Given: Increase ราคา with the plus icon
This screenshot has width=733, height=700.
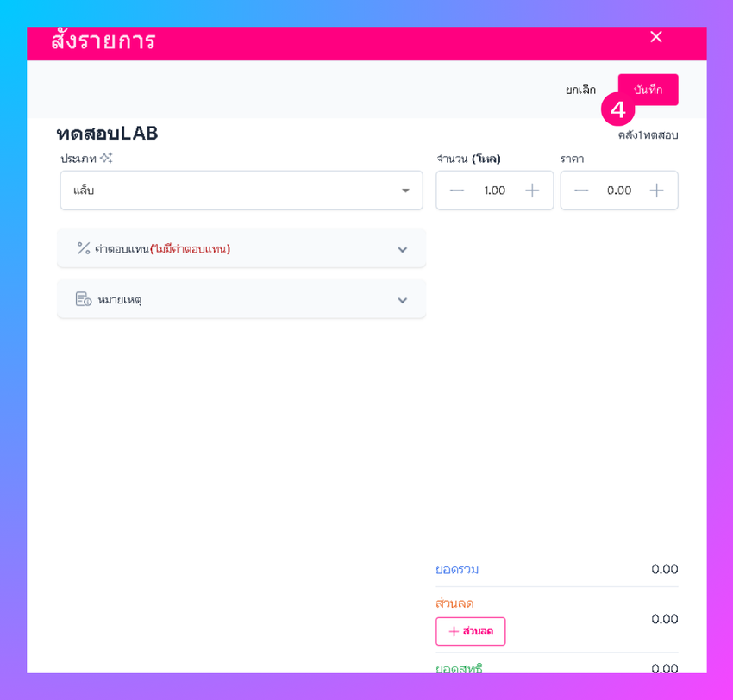Looking at the screenshot, I should coord(656,191).
